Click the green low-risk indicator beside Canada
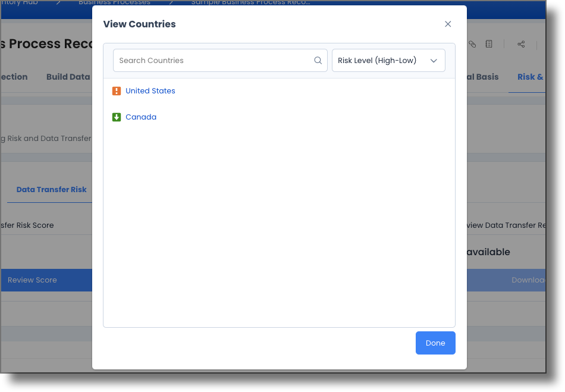Viewport: 565px width, 392px height. [117, 117]
